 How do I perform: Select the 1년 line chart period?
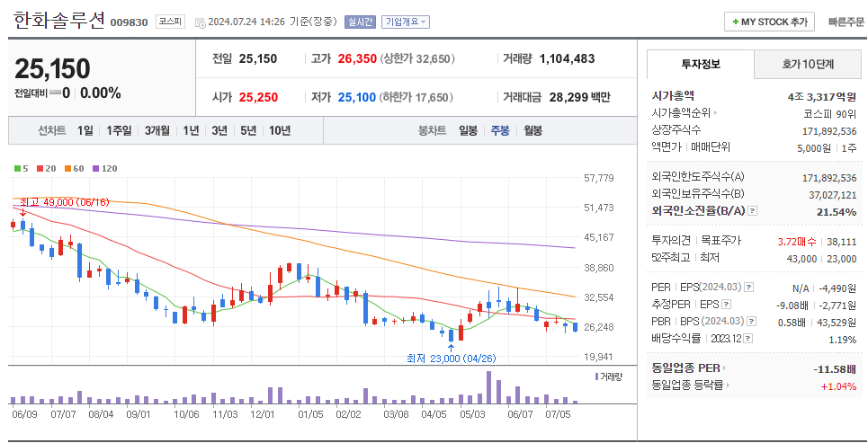tap(191, 131)
